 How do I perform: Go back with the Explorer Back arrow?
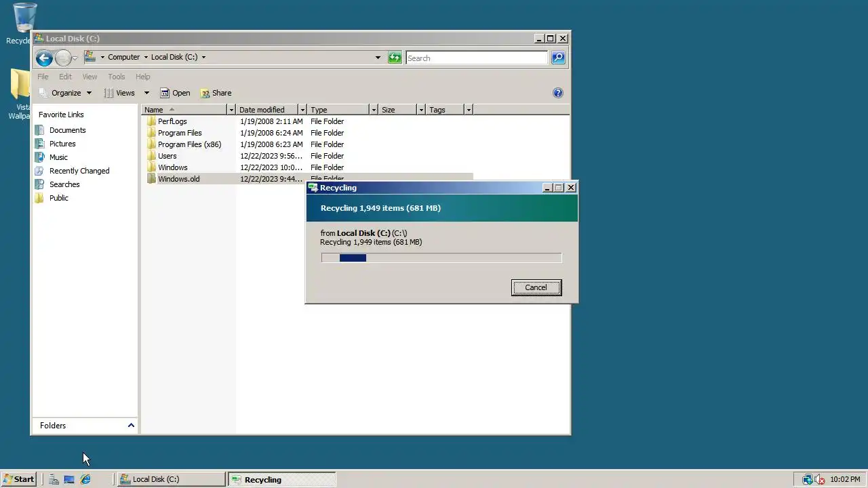(44, 58)
